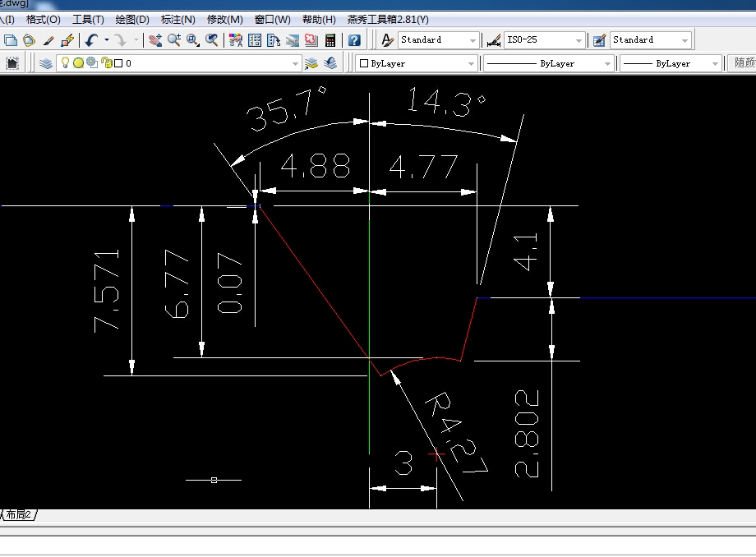Image resolution: width=756 pixels, height=557 pixels.
Task: Expand the ISO-25 dimension style dropdown
Action: tap(579, 40)
